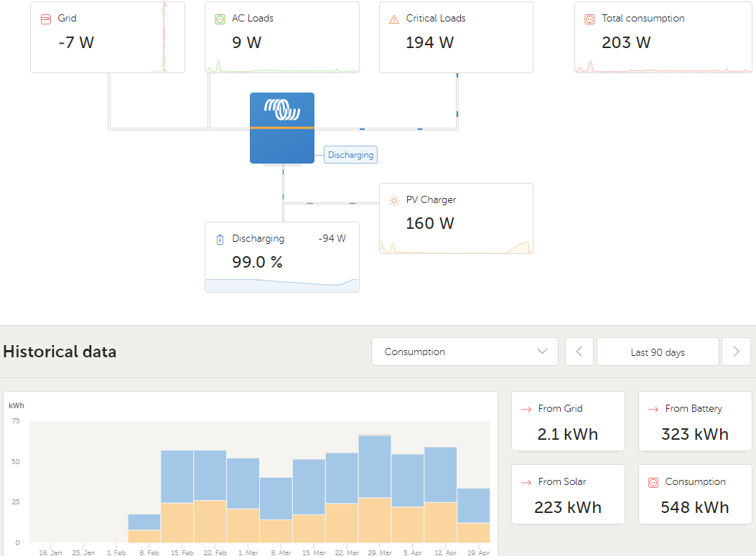The height and width of the screenshot is (556, 756).
Task: Click the Victron inverter logo block
Action: [x=282, y=128]
